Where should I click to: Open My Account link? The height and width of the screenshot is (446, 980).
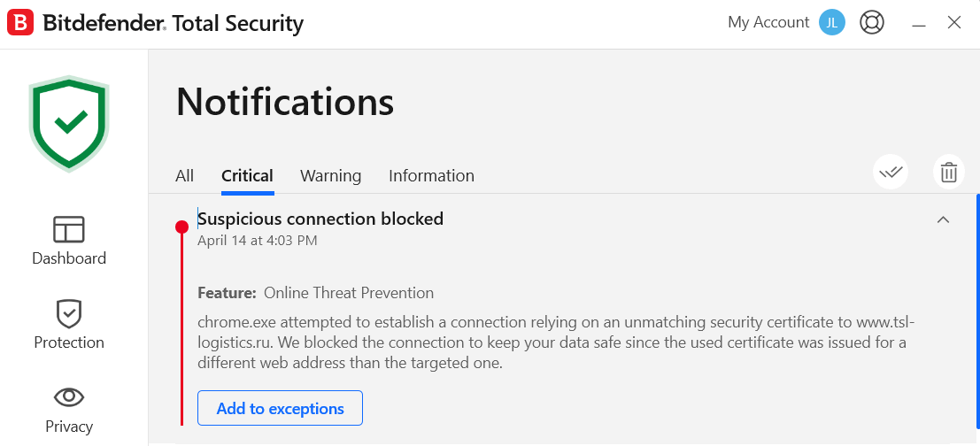[x=768, y=22]
